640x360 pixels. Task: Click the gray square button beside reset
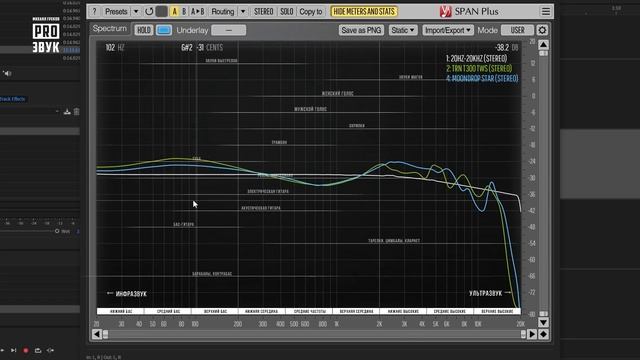(162, 11)
